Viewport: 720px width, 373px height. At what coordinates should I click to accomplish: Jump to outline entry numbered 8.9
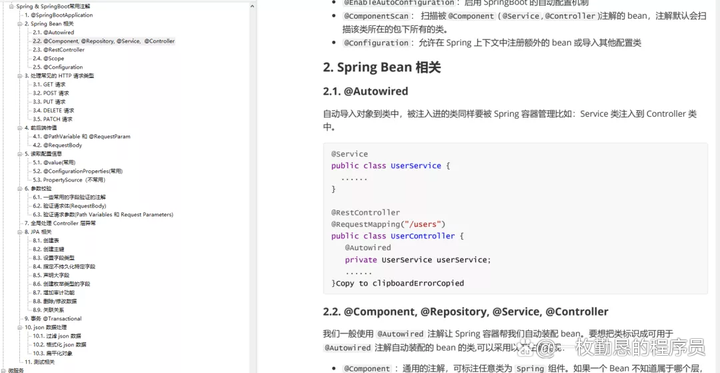[49, 310]
